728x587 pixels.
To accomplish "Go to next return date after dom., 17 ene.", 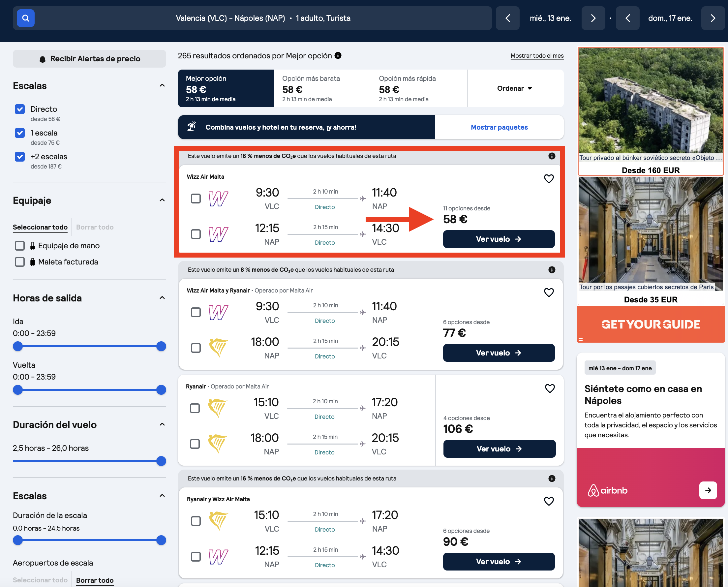I will pyautogui.click(x=713, y=18).
